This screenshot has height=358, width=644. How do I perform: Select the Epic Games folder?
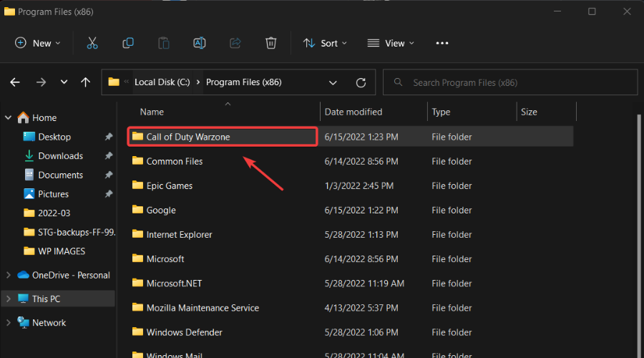click(169, 185)
